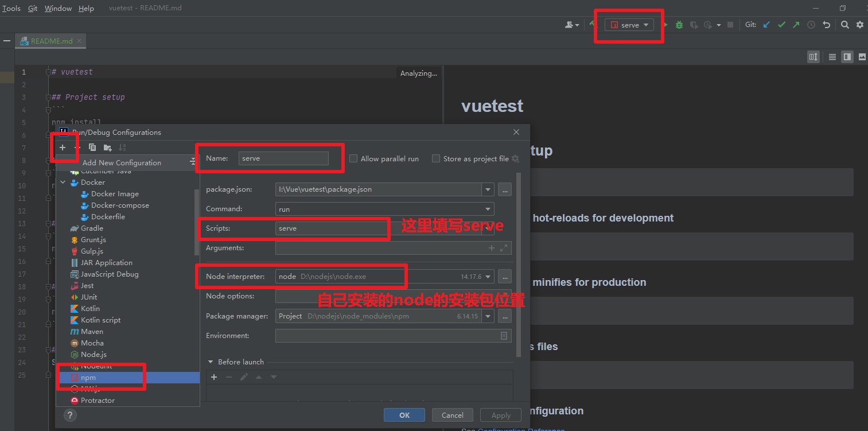This screenshot has height=431, width=868.
Task: Select Maven configuration type
Action: tap(92, 332)
